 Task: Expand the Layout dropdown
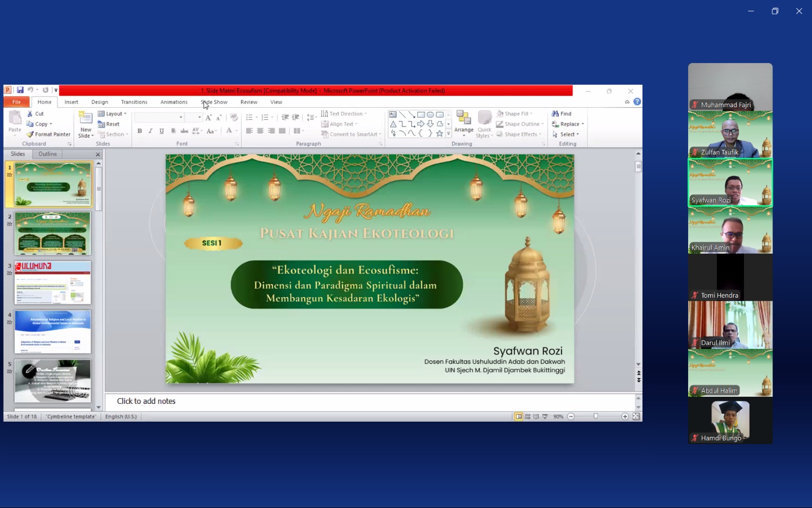coord(112,114)
